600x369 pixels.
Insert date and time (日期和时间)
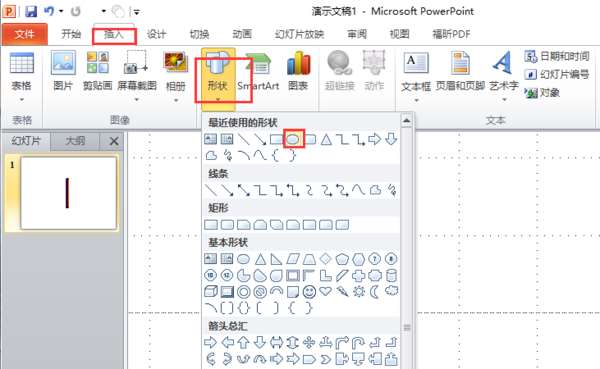click(x=557, y=57)
